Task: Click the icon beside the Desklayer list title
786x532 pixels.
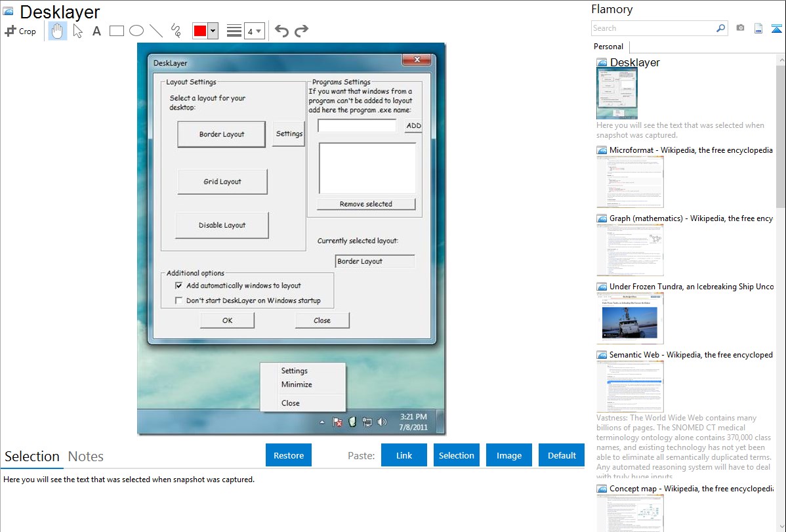Action: 602,63
